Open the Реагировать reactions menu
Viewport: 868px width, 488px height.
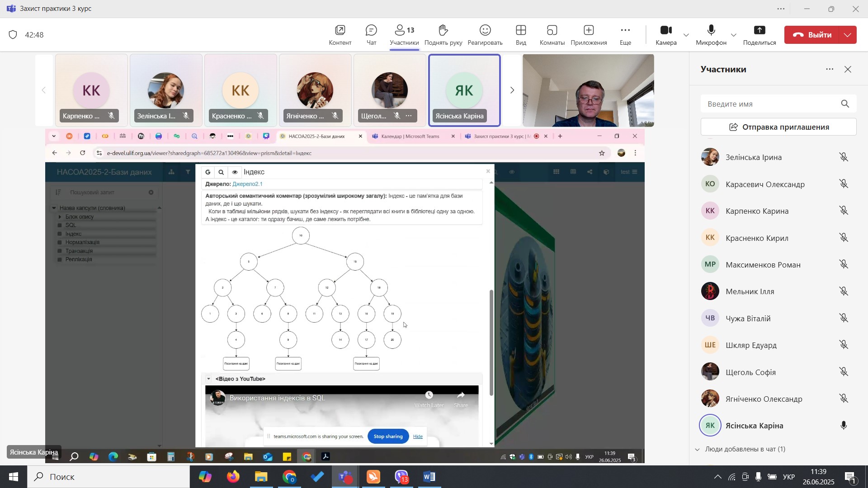[x=485, y=35]
